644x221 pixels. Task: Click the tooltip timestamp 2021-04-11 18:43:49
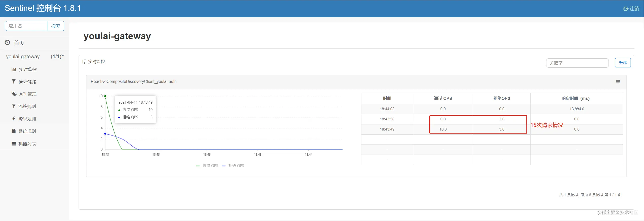pos(135,102)
